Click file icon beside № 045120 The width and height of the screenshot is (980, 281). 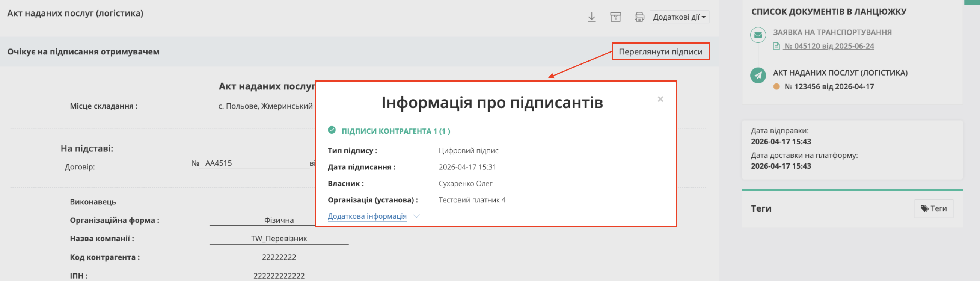pos(776,47)
